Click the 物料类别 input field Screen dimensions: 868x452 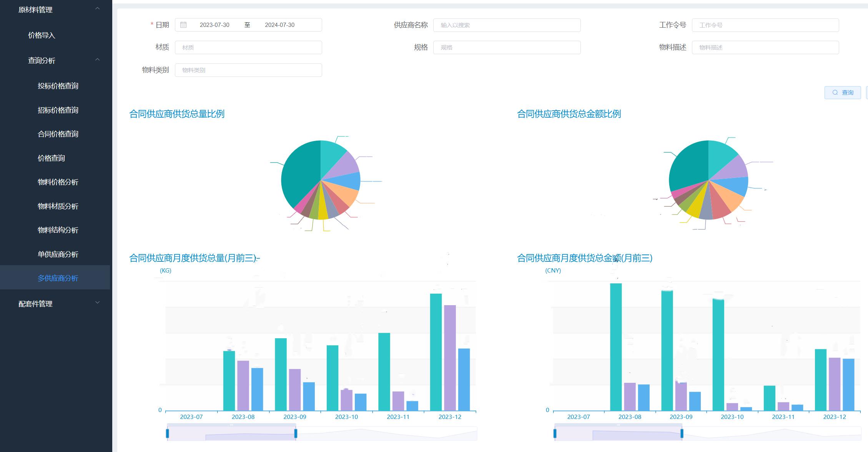tap(248, 70)
